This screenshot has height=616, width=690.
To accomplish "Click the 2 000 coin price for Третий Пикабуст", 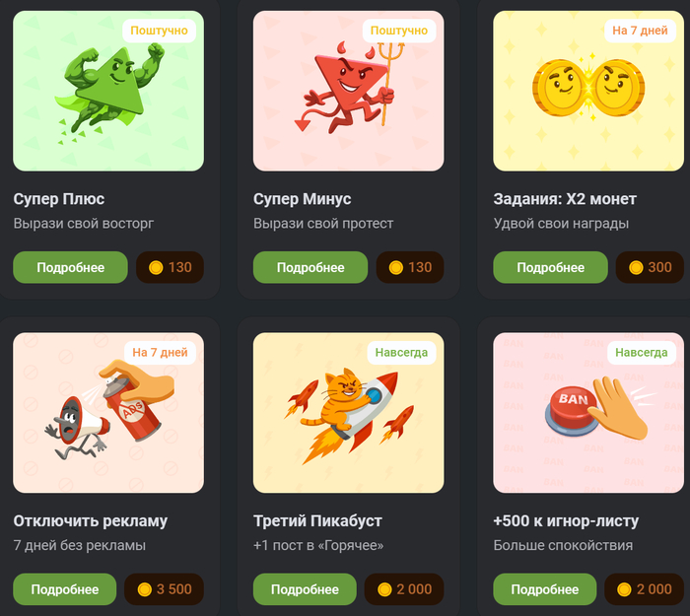I will pyautogui.click(x=404, y=589).
